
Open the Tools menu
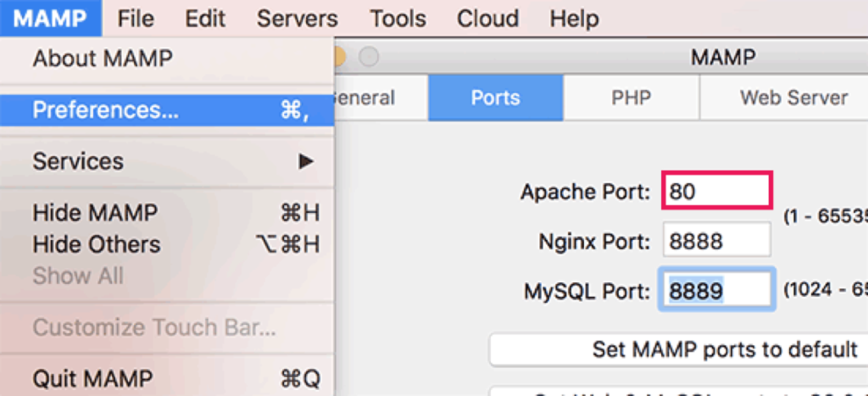click(398, 19)
